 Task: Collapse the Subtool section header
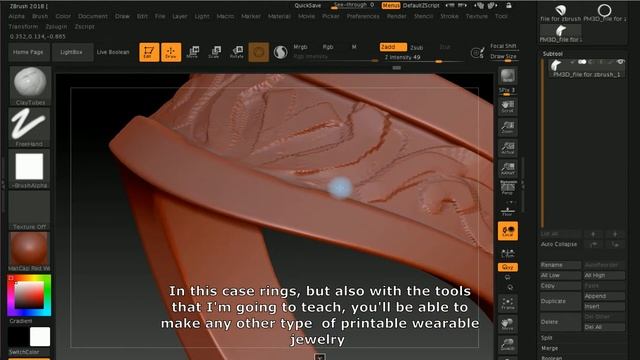pos(553,54)
